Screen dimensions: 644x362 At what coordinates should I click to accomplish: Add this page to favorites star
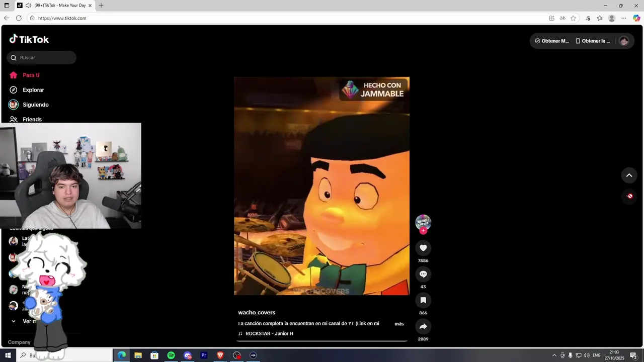[573, 18]
